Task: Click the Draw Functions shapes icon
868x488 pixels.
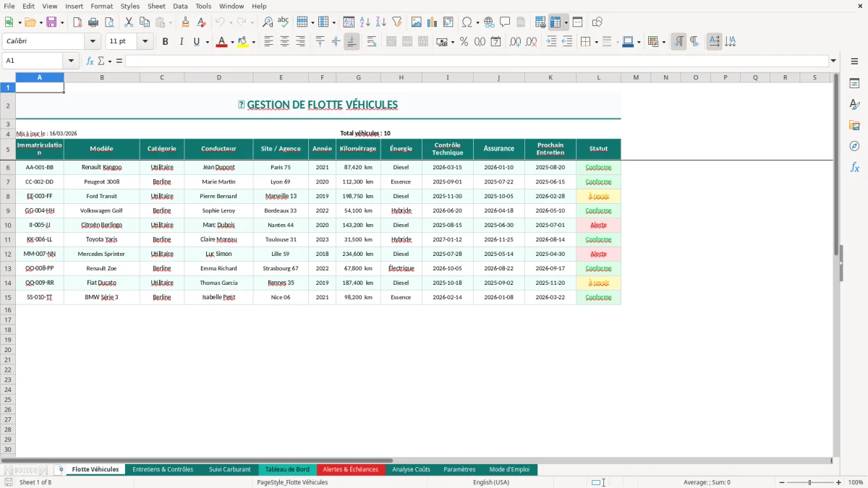Action: click(x=597, y=22)
